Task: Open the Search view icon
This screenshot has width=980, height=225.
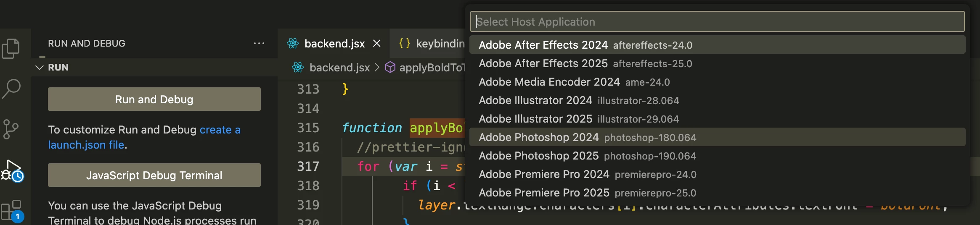Action: (x=11, y=89)
